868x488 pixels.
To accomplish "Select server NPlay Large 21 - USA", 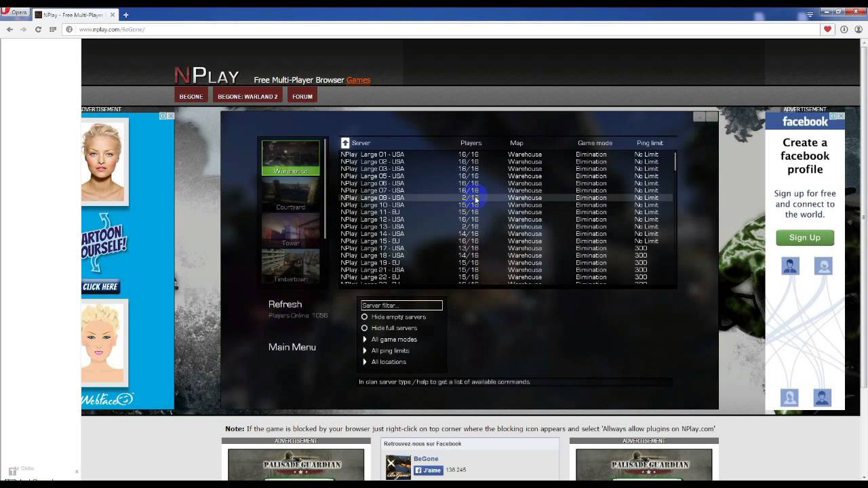I will [x=506, y=270].
